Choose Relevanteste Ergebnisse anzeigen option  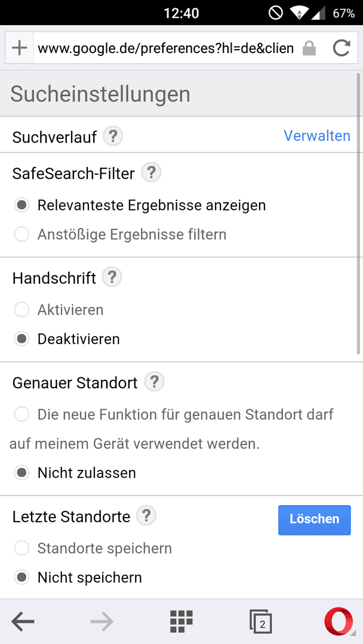click(21, 205)
